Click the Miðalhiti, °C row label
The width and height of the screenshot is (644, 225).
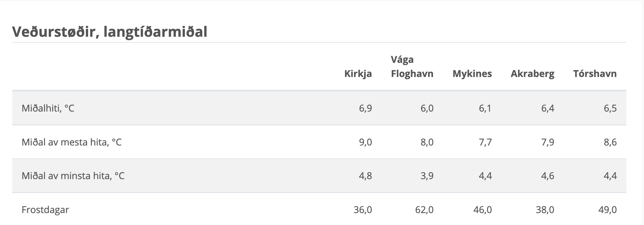point(48,108)
